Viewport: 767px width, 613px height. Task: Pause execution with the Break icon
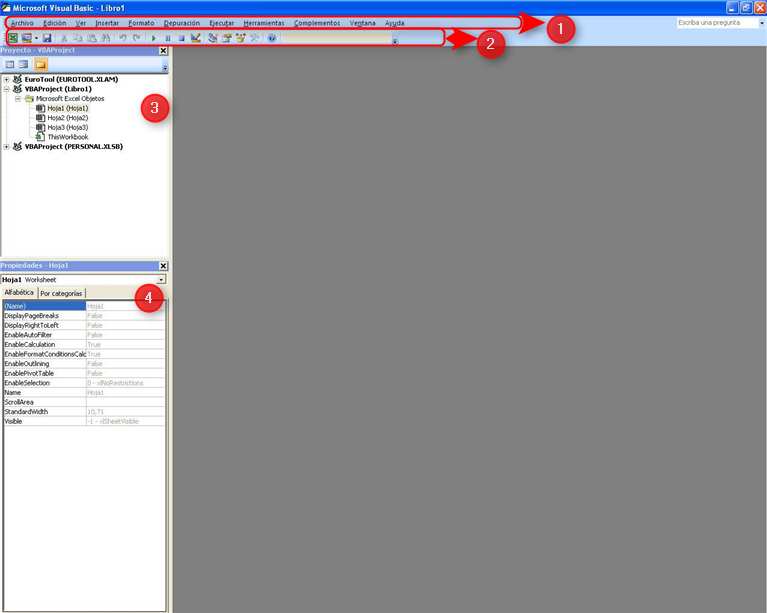point(167,38)
